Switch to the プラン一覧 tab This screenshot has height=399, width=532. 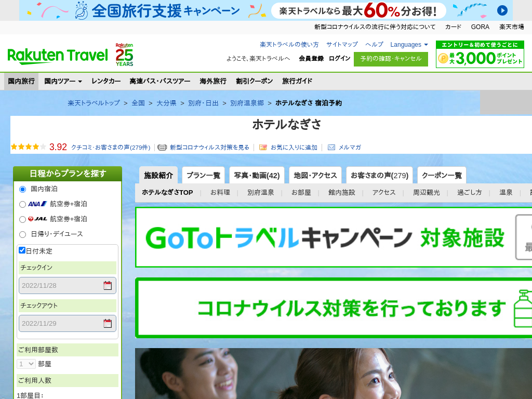point(203,175)
